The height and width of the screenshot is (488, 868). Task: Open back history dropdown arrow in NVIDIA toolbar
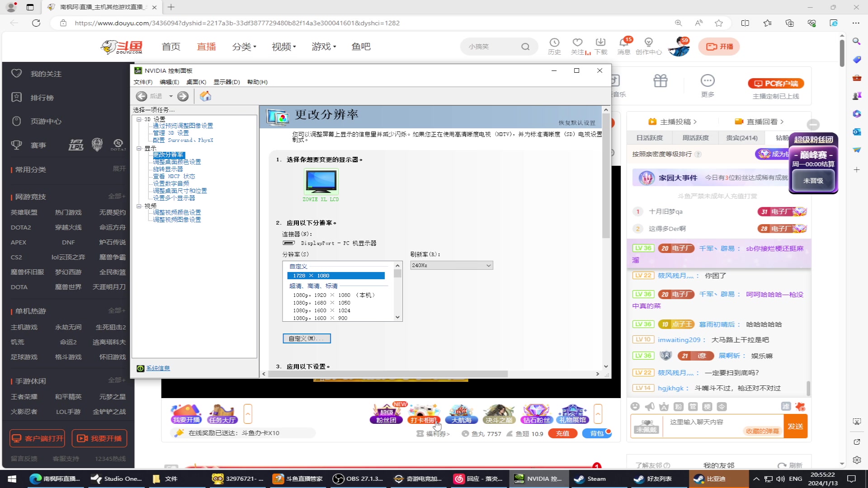click(171, 96)
